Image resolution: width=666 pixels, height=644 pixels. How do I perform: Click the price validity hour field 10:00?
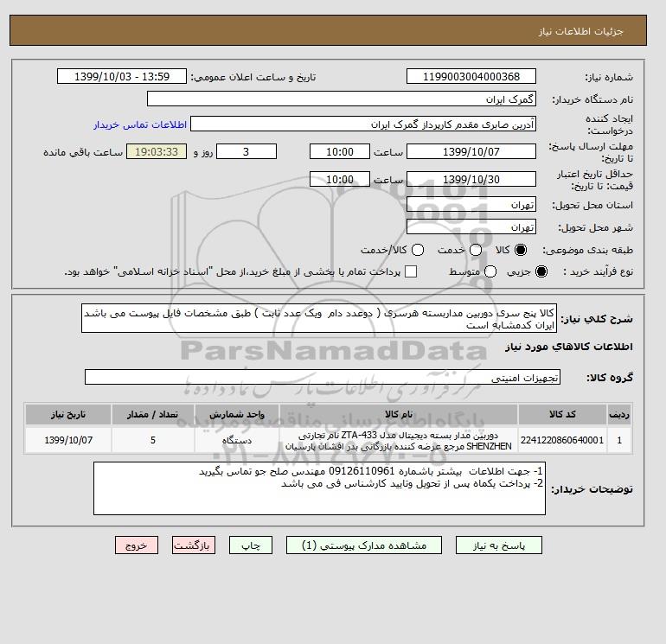(340, 179)
